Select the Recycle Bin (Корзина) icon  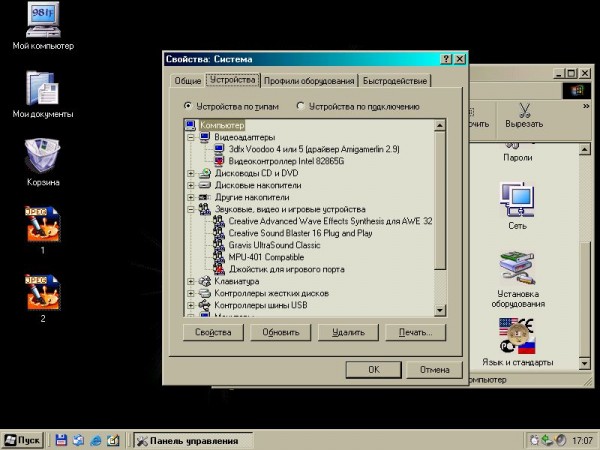tap(42, 155)
